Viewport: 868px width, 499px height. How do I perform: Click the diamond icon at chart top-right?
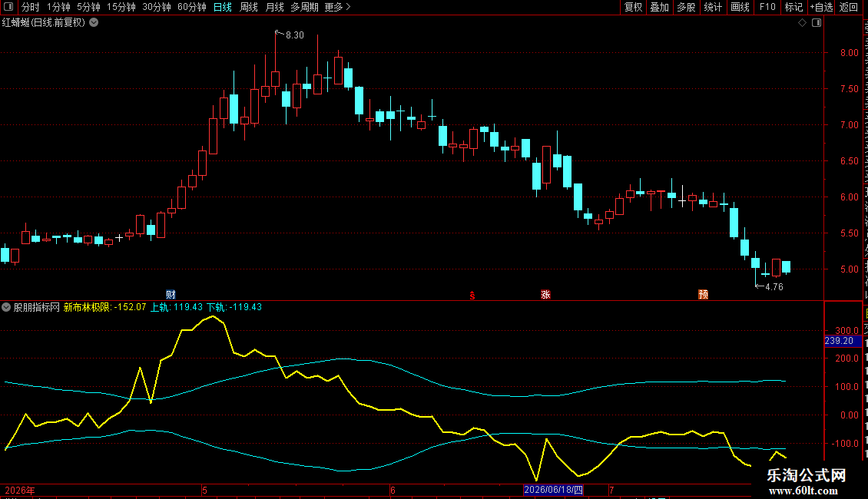[802, 23]
